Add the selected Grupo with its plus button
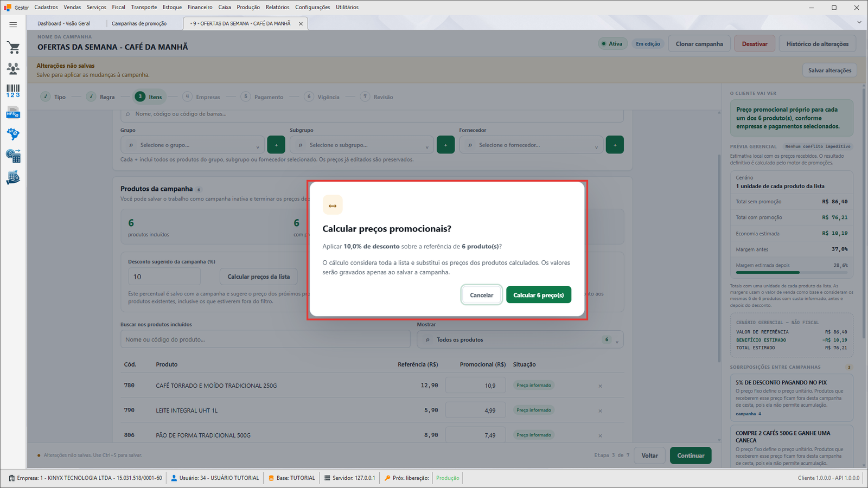Screen dimensions: 868x488 [x=276, y=145]
